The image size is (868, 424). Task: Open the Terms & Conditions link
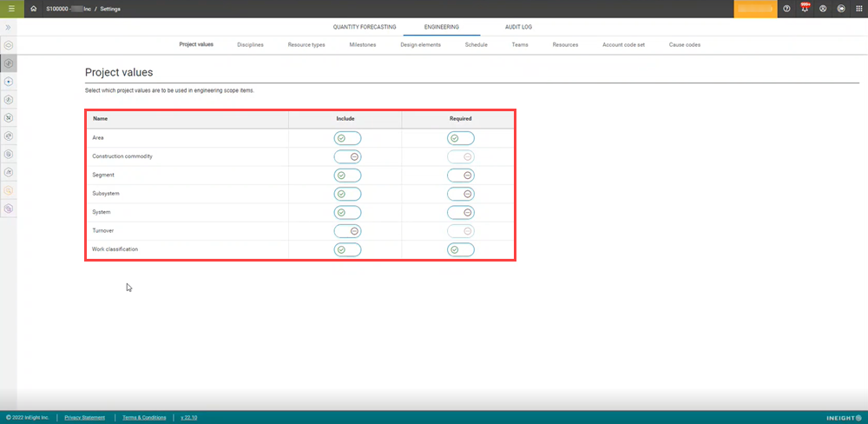(x=144, y=417)
